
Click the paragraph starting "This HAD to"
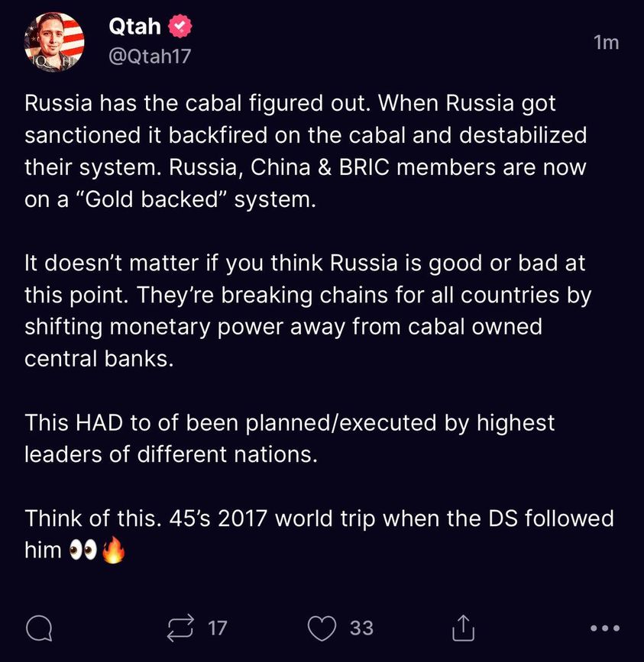290,438
